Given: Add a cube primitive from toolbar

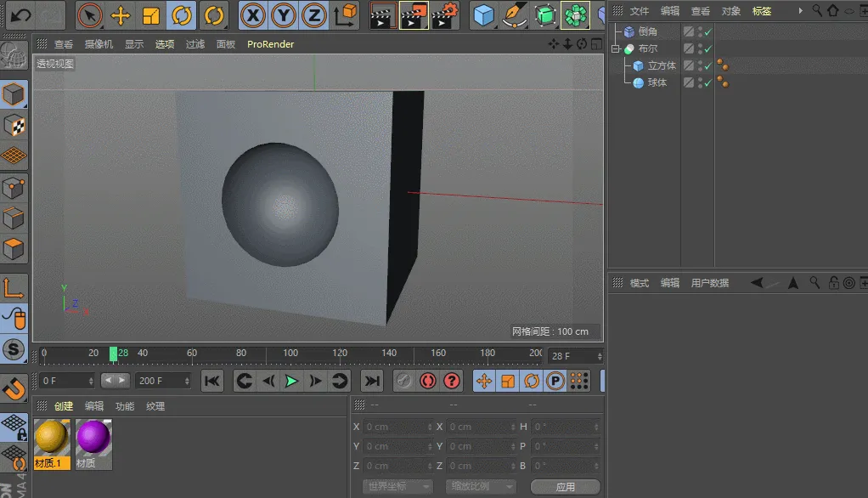Looking at the screenshot, I should pyautogui.click(x=483, y=15).
